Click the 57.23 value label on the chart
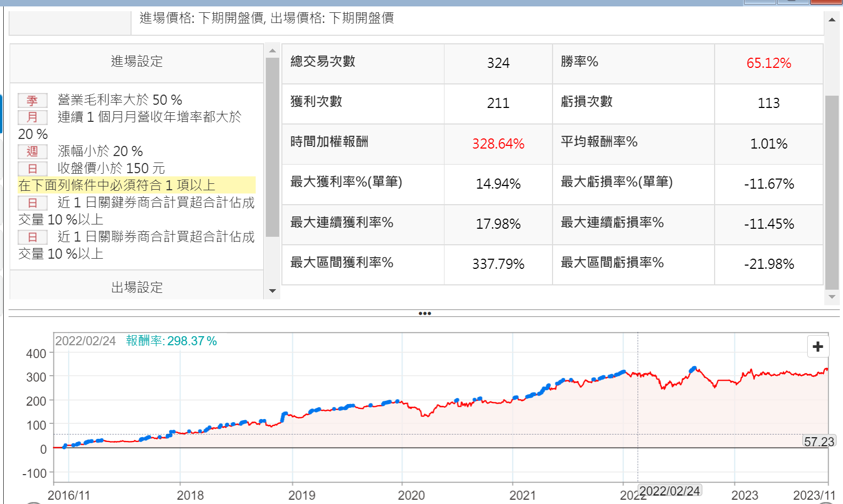The height and width of the screenshot is (504, 843). tap(818, 441)
